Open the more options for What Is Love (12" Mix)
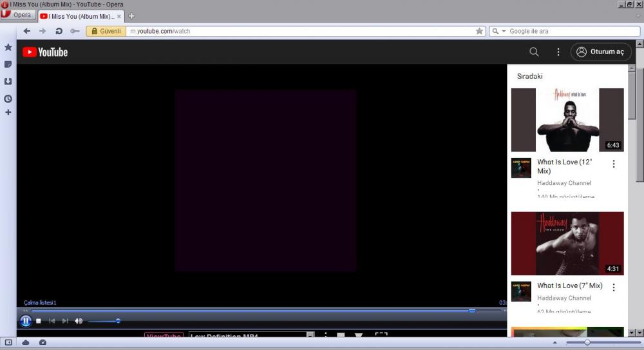The height and width of the screenshot is (350, 644). pyautogui.click(x=614, y=164)
